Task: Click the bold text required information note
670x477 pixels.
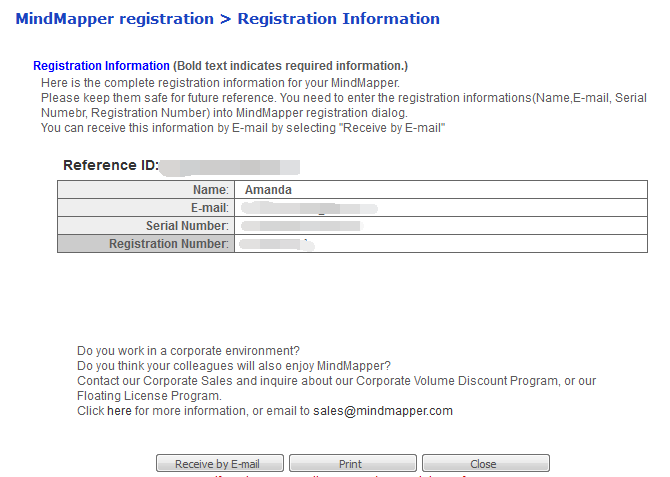Action: (290, 66)
